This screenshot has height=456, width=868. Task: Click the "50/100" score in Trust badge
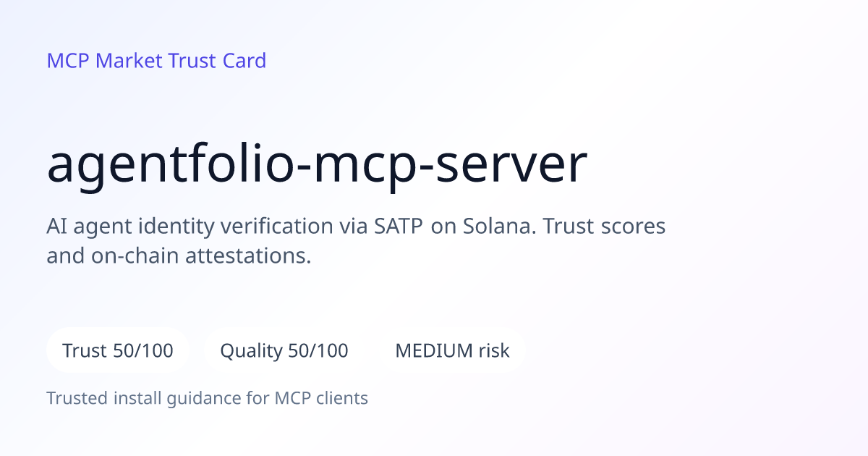[143, 351]
